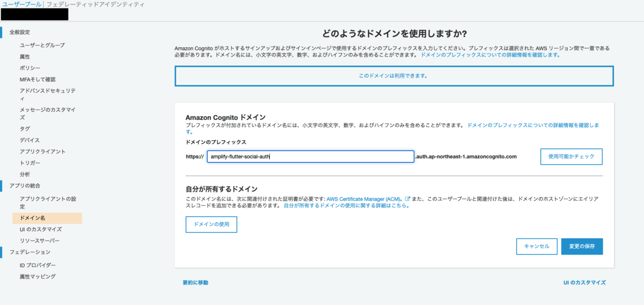Screen dimensions: 644x305
Task: Open UI のカスタマイズ in sidebar
Action: pyautogui.click(x=41, y=229)
